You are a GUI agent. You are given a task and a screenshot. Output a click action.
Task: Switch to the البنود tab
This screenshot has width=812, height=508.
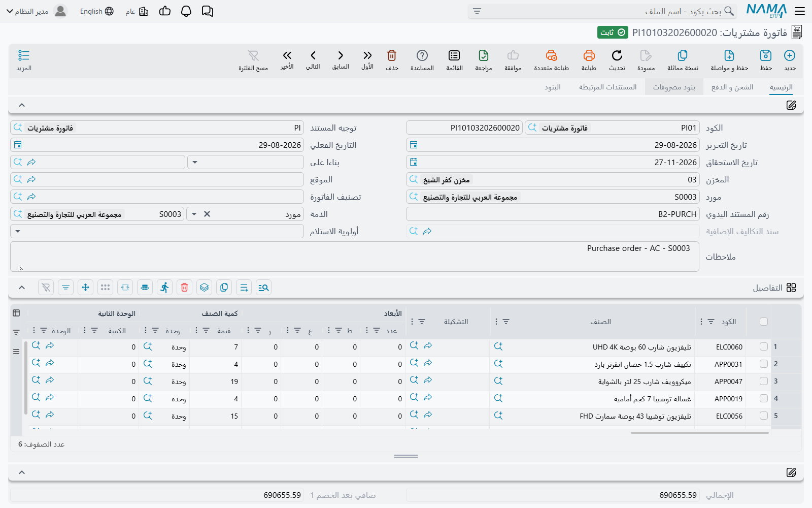pos(553,87)
